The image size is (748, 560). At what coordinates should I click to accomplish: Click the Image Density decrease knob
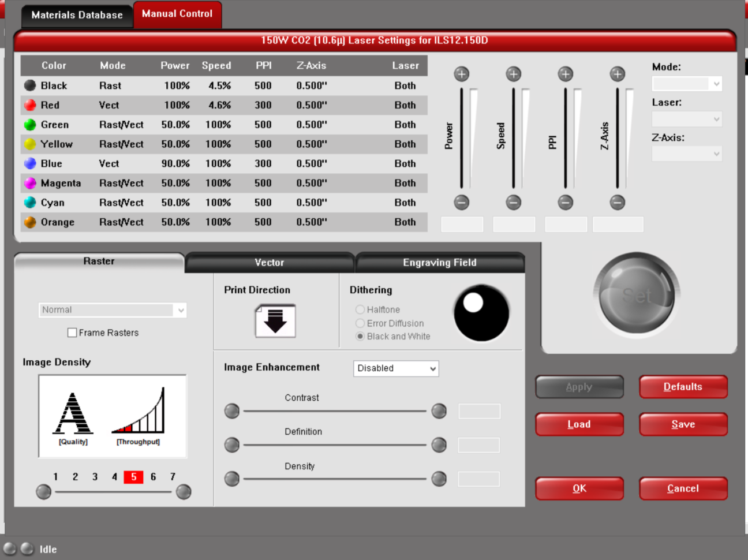(x=44, y=492)
